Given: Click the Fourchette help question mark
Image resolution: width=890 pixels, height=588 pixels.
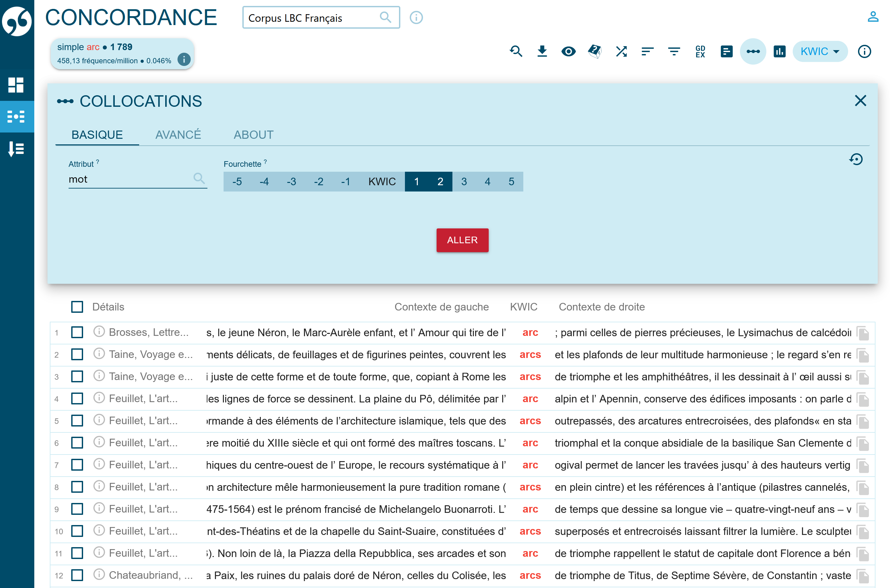Looking at the screenshot, I should click(x=265, y=162).
